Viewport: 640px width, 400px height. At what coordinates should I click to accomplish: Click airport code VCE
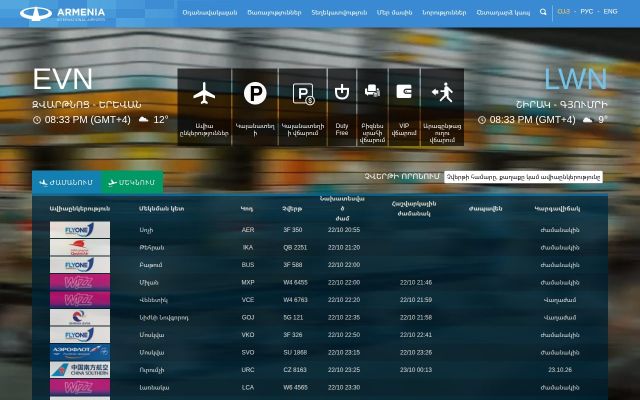click(248, 300)
